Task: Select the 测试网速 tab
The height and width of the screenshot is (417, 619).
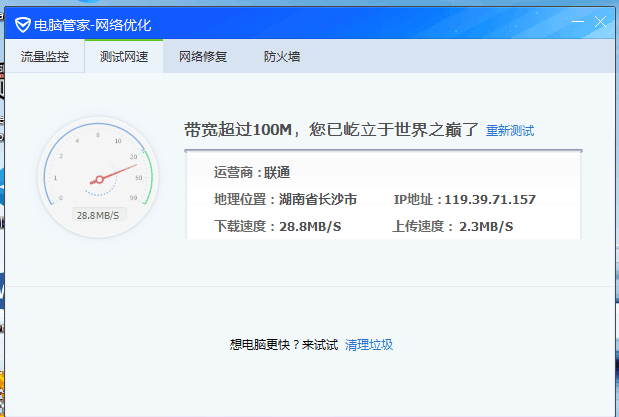Action: coord(124,56)
